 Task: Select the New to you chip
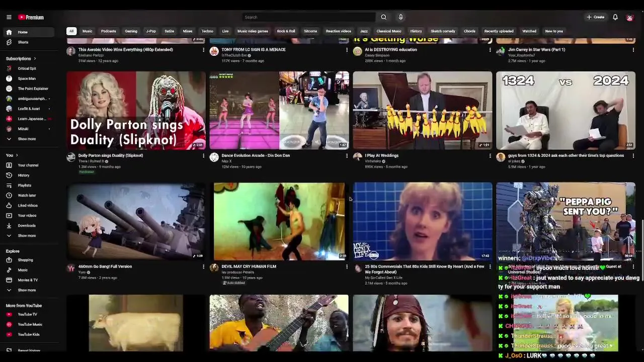tap(554, 31)
